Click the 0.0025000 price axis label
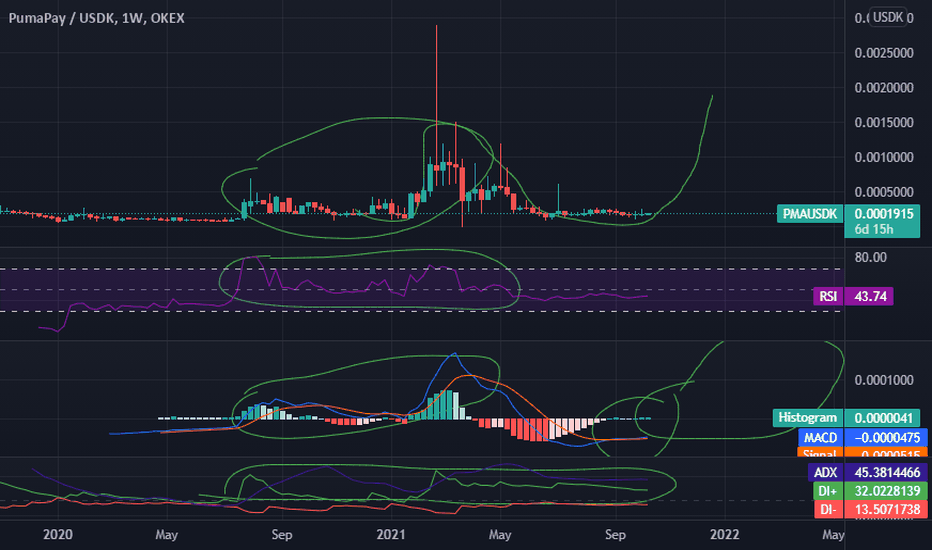932x550 pixels. coord(884,53)
